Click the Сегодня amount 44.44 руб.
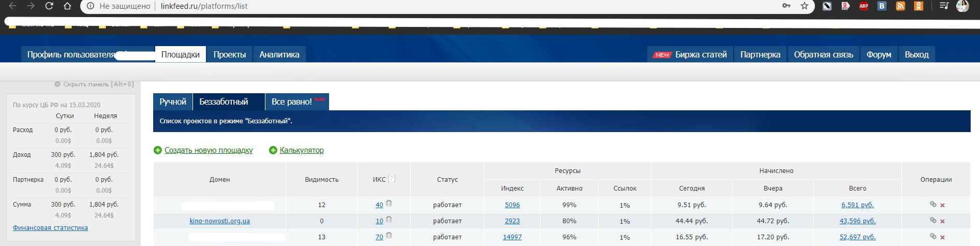 pyautogui.click(x=692, y=221)
